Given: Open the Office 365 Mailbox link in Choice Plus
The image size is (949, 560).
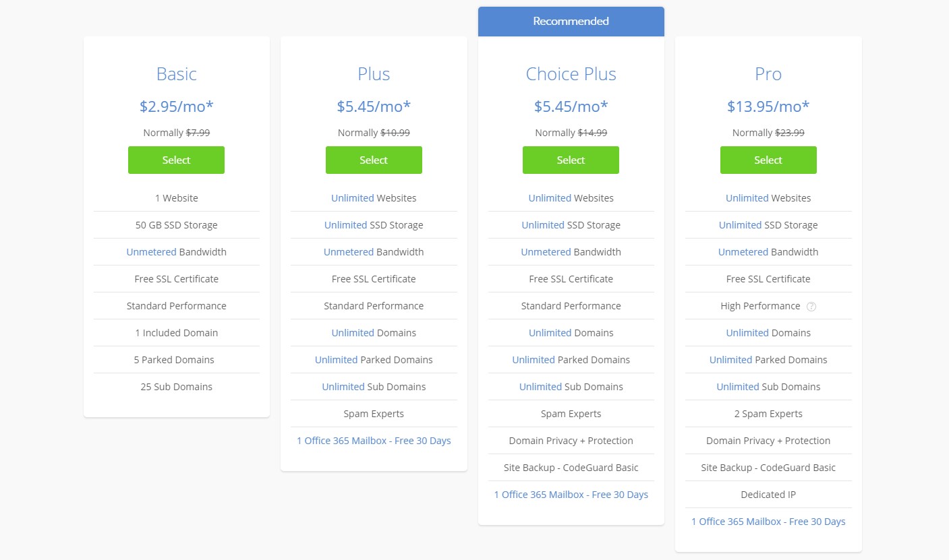Looking at the screenshot, I should click(571, 494).
